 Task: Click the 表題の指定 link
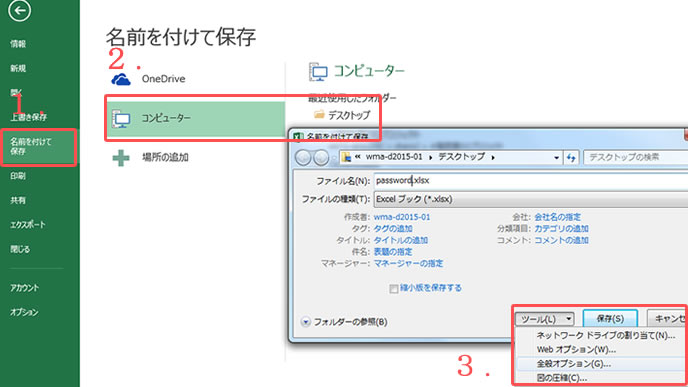coord(393,252)
